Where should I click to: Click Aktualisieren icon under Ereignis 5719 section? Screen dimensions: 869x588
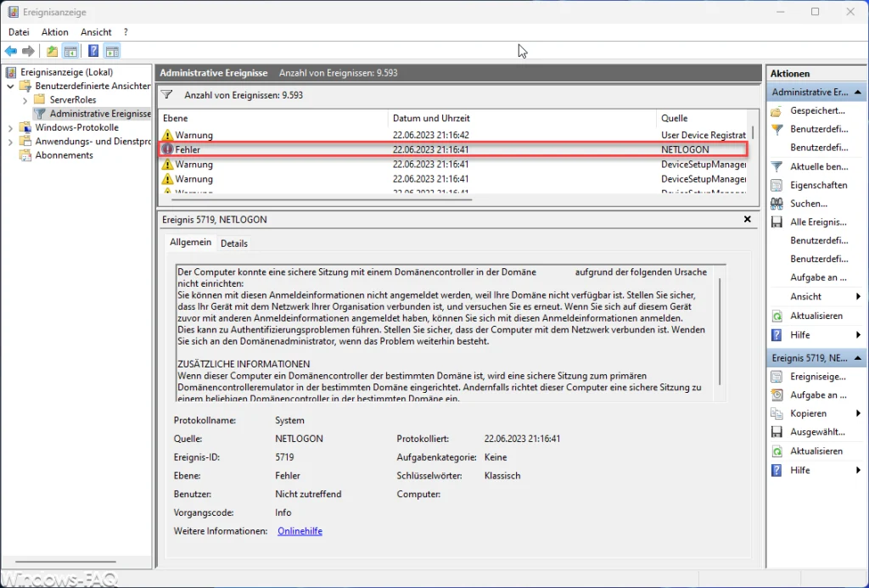click(x=777, y=451)
